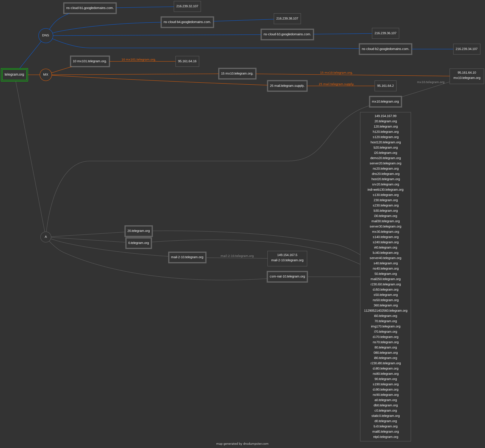Select the 15 mx10.telegram.org. node
The height and width of the screenshot is (448, 485).
tap(237, 74)
